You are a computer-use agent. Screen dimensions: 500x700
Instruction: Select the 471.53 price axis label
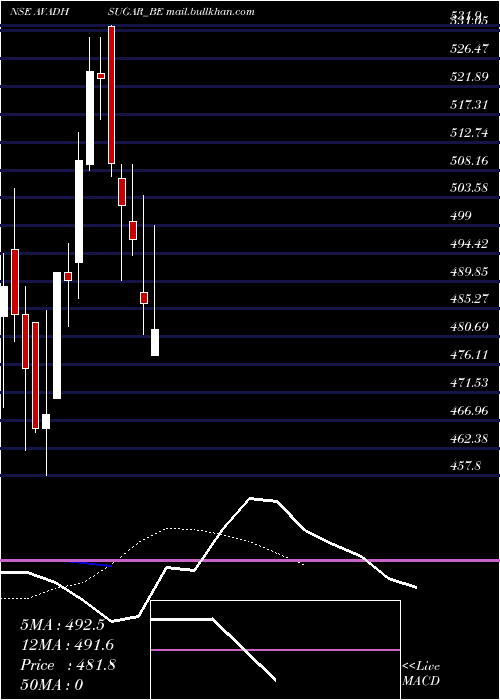469,383
